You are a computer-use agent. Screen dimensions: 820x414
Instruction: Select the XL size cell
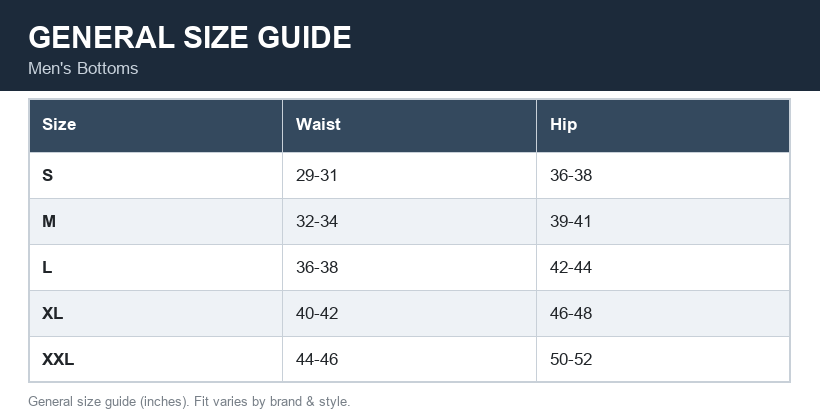point(156,313)
